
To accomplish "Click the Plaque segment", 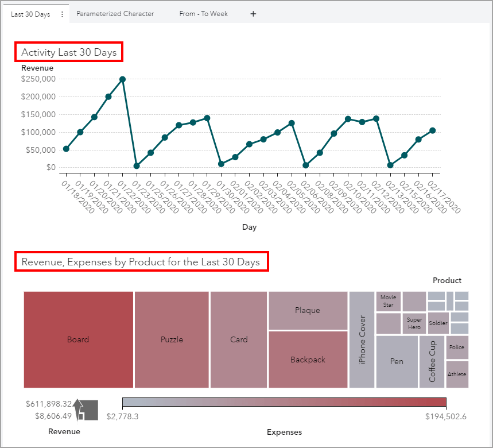I will [308, 310].
